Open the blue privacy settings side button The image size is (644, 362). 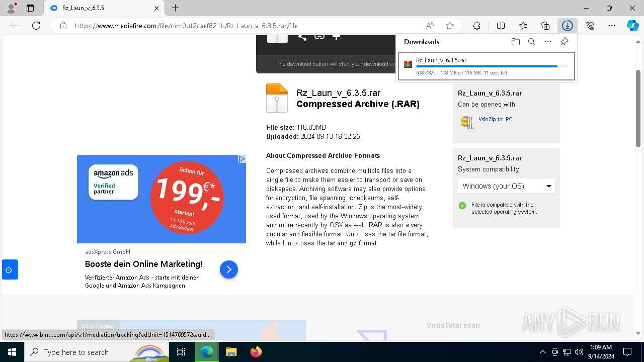click(x=10, y=270)
